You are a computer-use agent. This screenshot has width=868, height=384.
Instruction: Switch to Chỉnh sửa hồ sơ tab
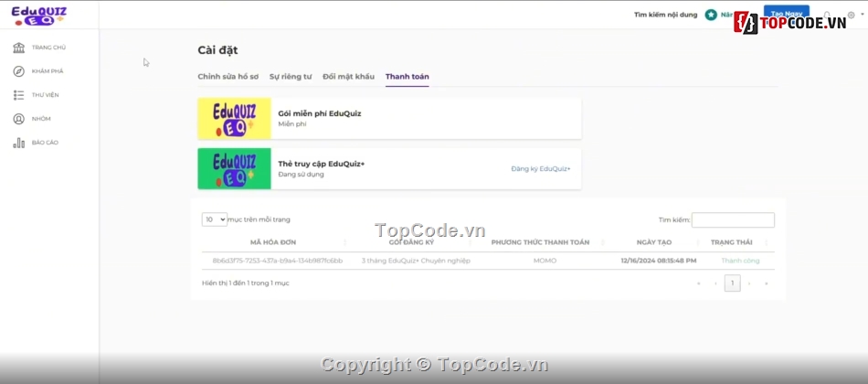tap(228, 77)
